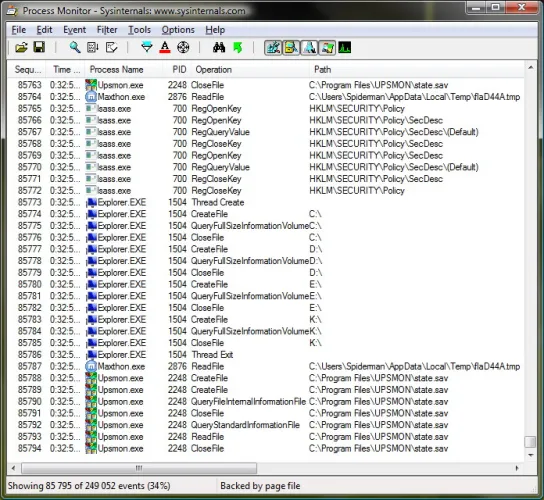This screenshot has height=500, width=544.
Task: Select RegQueryValue operation in row 85767
Action: [220, 132]
